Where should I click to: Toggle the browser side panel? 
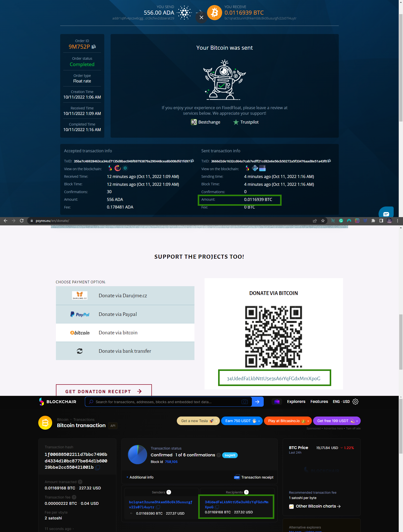coord(381,221)
